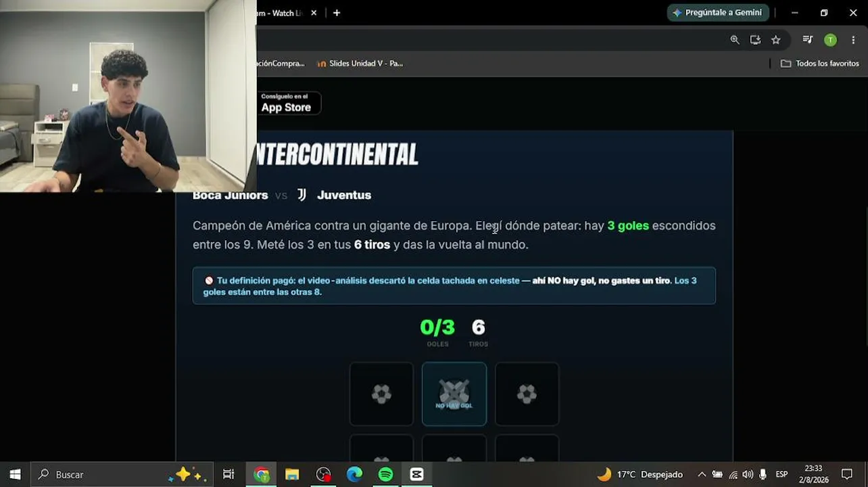Screen dimensions: 868x487
Task: Click the zoom magnifier icon in address bar
Action: 735,40
